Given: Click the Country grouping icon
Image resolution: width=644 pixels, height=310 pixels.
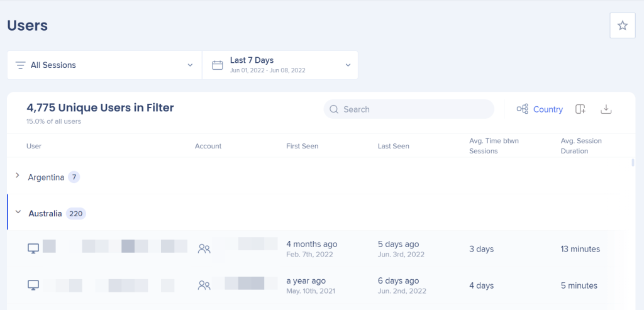Looking at the screenshot, I should 522,109.
